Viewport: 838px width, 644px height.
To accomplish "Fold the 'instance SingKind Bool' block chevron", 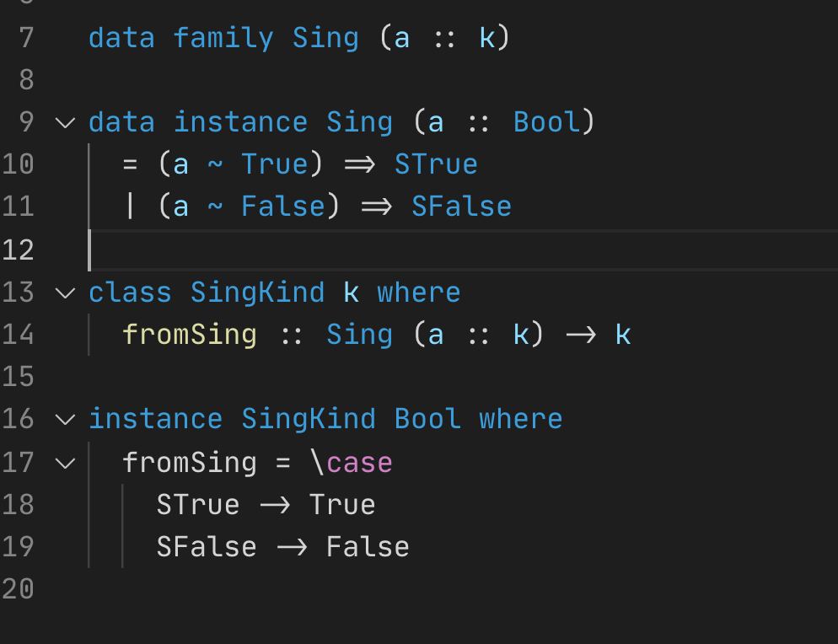I will [65, 420].
